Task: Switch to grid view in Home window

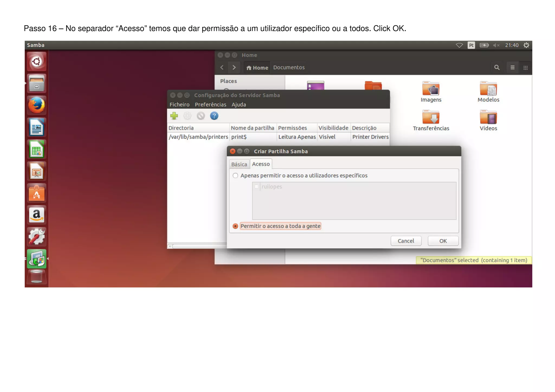Action: [525, 67]
